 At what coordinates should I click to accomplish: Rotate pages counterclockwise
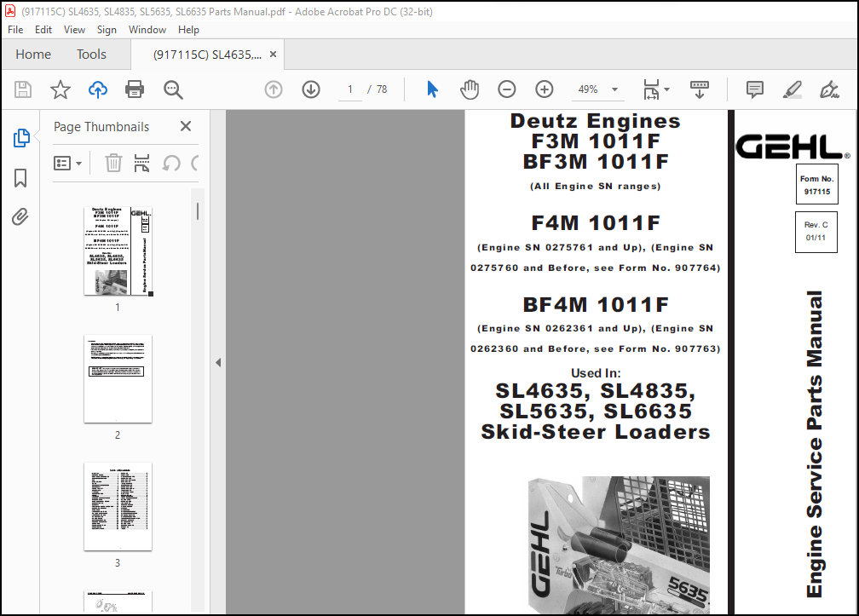point(171,163)
